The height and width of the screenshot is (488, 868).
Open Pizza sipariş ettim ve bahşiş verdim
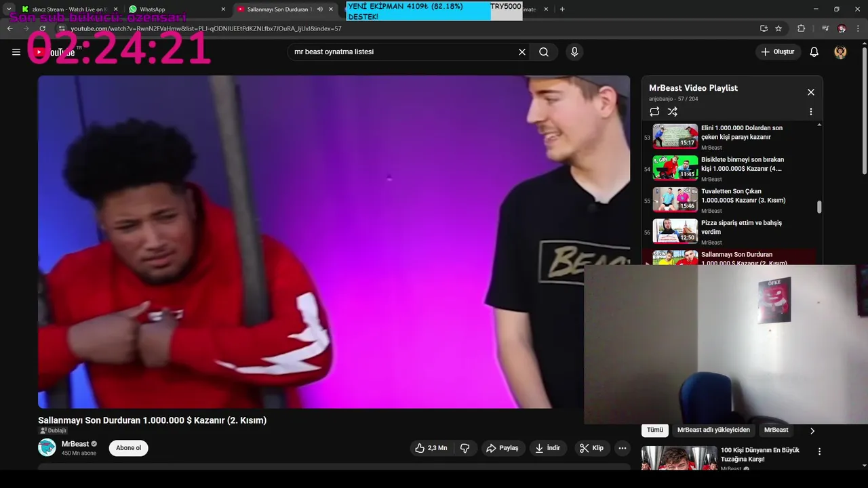point(730,232)
